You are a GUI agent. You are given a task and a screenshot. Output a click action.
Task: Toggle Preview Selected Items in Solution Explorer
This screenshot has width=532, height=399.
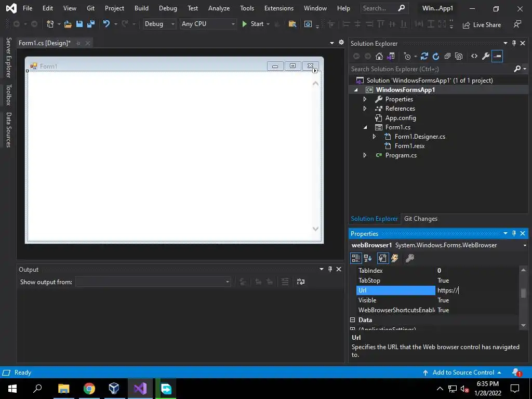pyautogui.click(x=497, y=56)
